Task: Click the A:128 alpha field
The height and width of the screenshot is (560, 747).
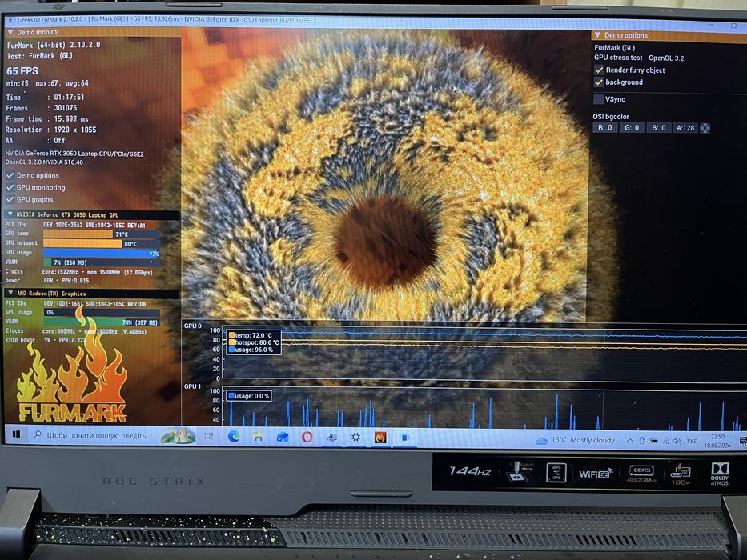Action: coord(685,128)
